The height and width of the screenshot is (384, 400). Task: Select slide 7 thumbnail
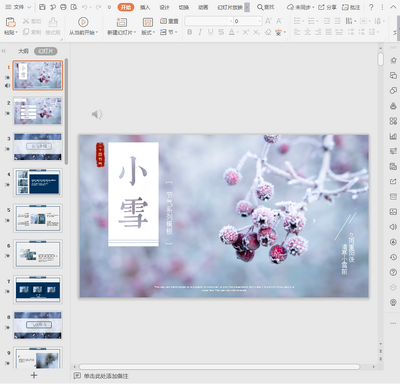point(38,289)
